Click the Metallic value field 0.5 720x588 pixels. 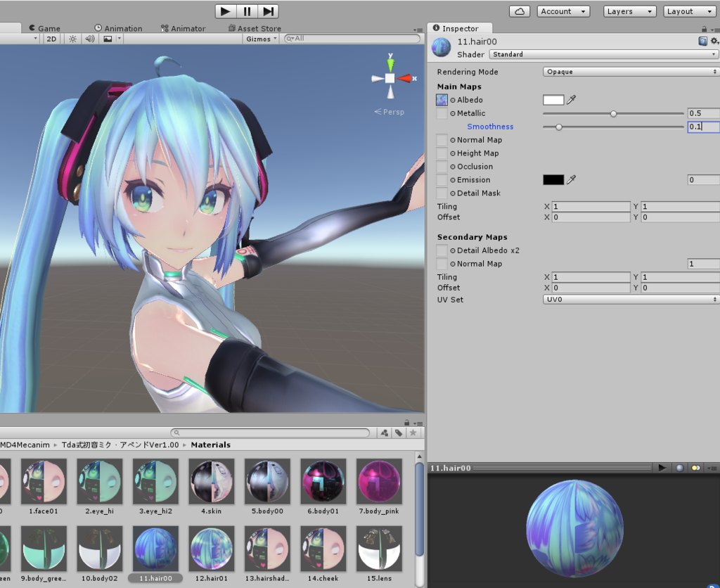[703, 113]
